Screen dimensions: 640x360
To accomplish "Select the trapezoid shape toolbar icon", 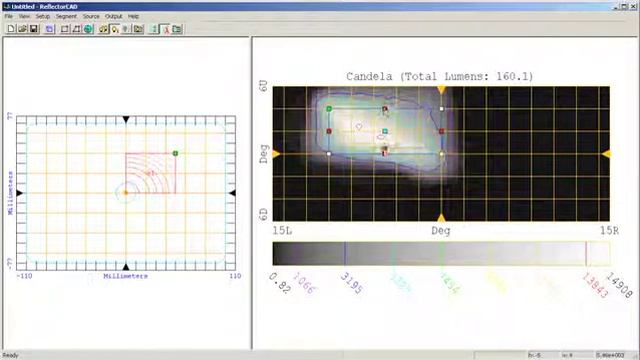I will (x=76, y=29).
